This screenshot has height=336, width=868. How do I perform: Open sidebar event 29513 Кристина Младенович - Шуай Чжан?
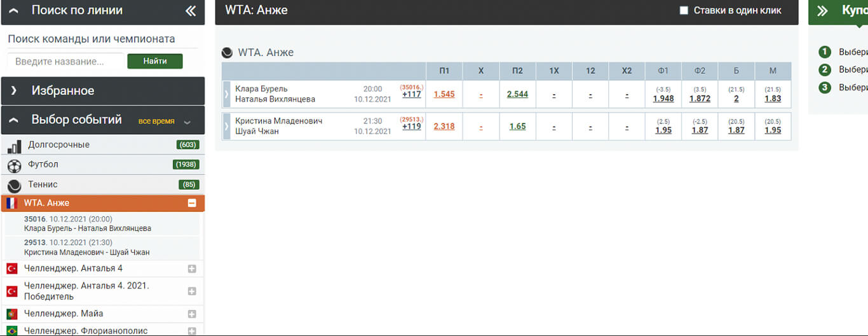click(x=103, y=248)
